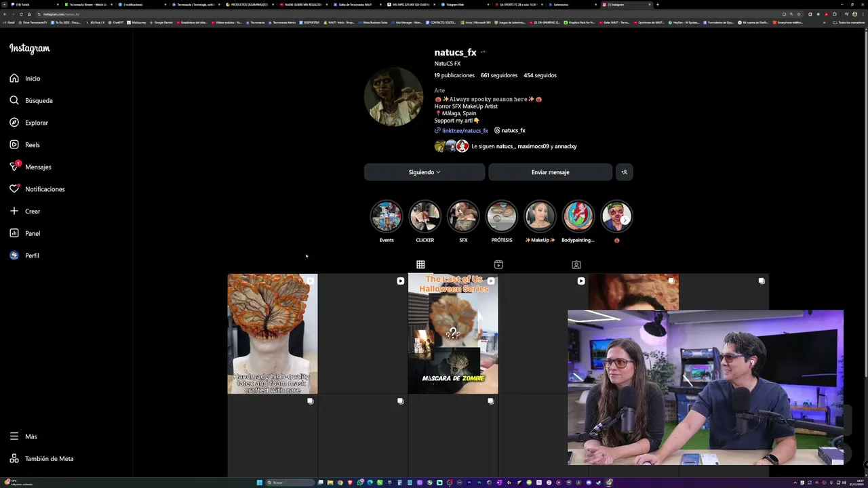The height and width of the screenshot is (488, 868).
Task: Open Mensajes with unread badge
Action: coord(31,167)
